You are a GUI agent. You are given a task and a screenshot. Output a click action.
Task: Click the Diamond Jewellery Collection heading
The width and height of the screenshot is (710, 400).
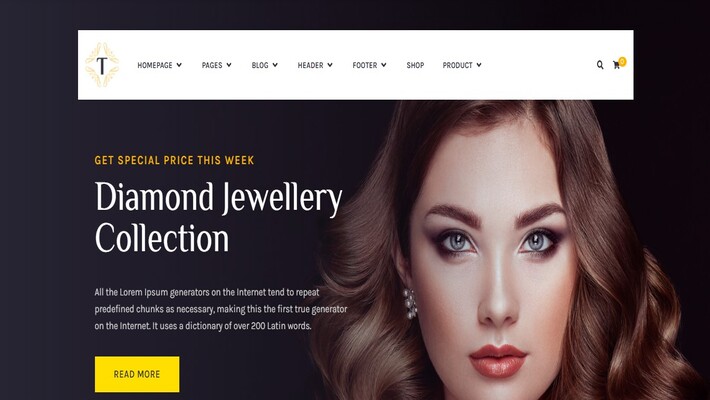coord(218,217)
